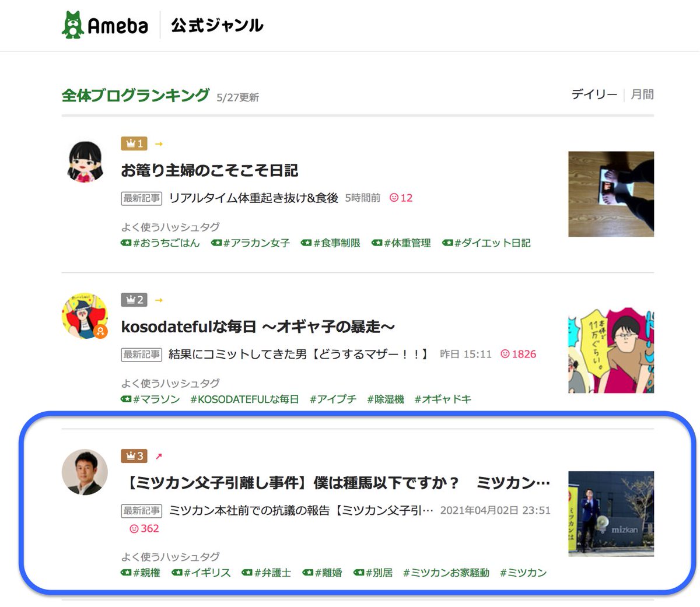Viewport: 700px width, 607px height.
Task: Click the rank 3 crown badge
Action: pos(134,456)
